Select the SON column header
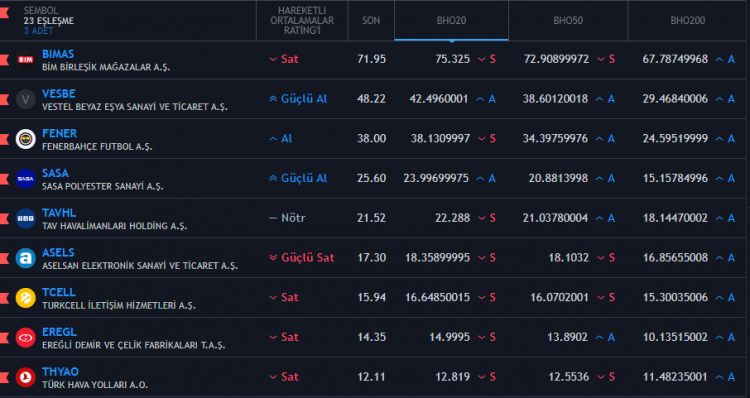750x398 pixels. [371, 21]
